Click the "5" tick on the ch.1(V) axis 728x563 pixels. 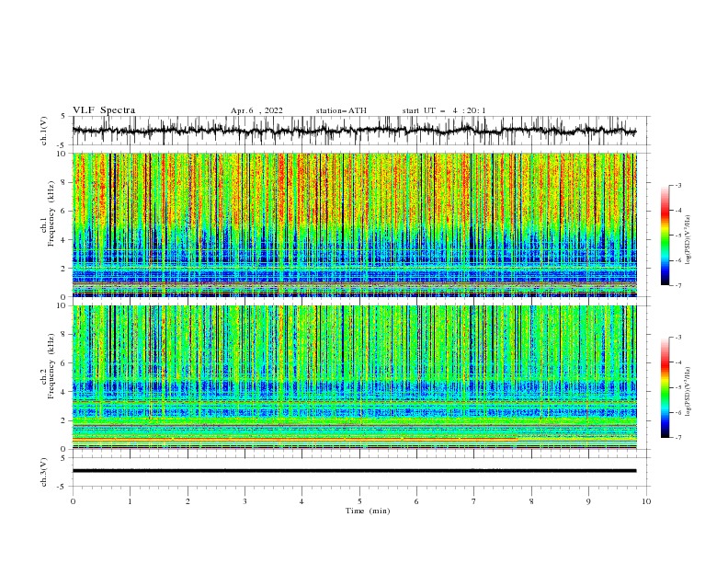63,116
